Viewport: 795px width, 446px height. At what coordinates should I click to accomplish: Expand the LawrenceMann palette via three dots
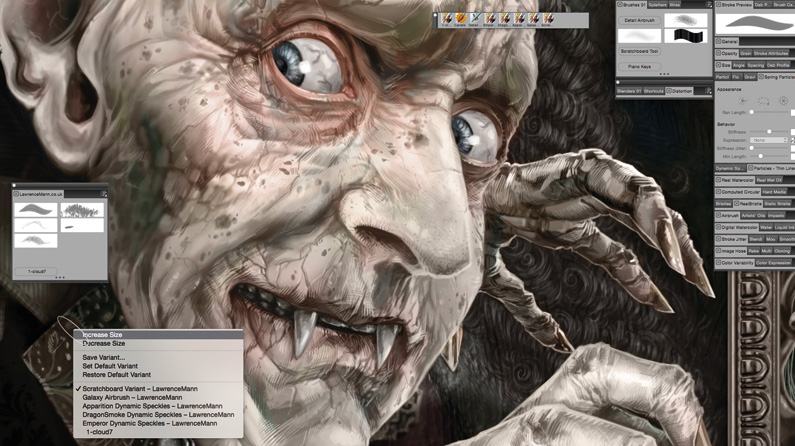coord(60,277)
